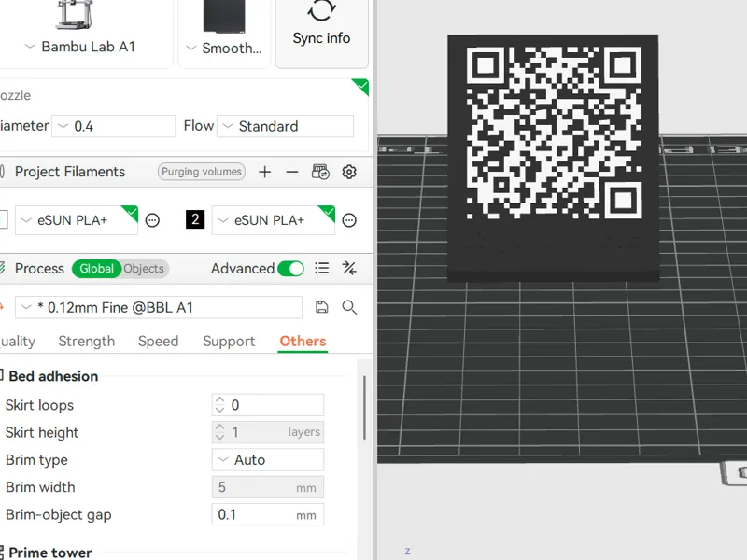Viewport: 747px width, 560px height.
Task: Click the settings panel scrollbar
Action: point(364,408)
